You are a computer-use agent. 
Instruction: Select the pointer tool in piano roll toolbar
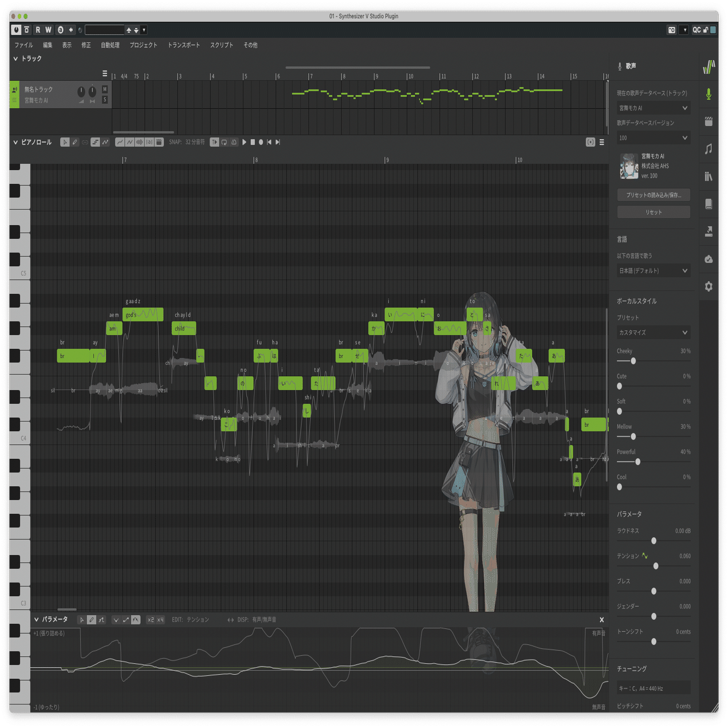pos(65,142)
